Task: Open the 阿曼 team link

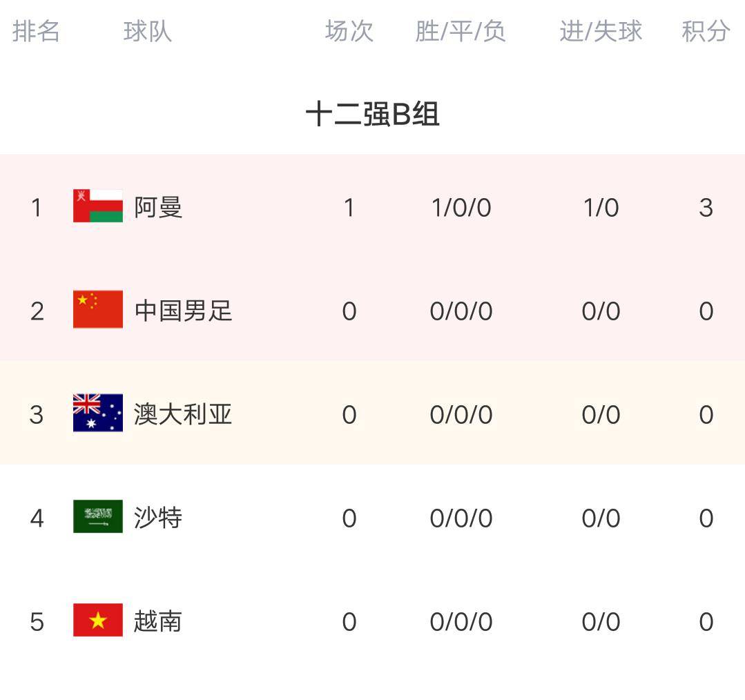Action: pyautogui.click(x=158, y=207)
